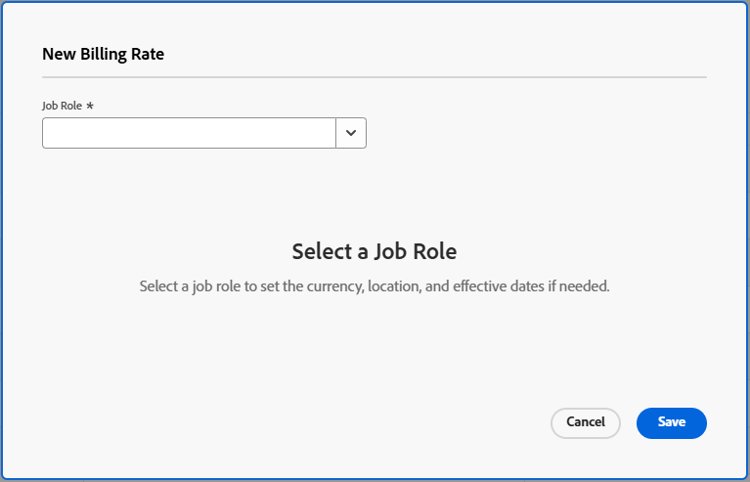Image resolution: width=750 pixels, height=482 pixels.
Task: Click the New Billing Rate title
Action: coord(103,55)
